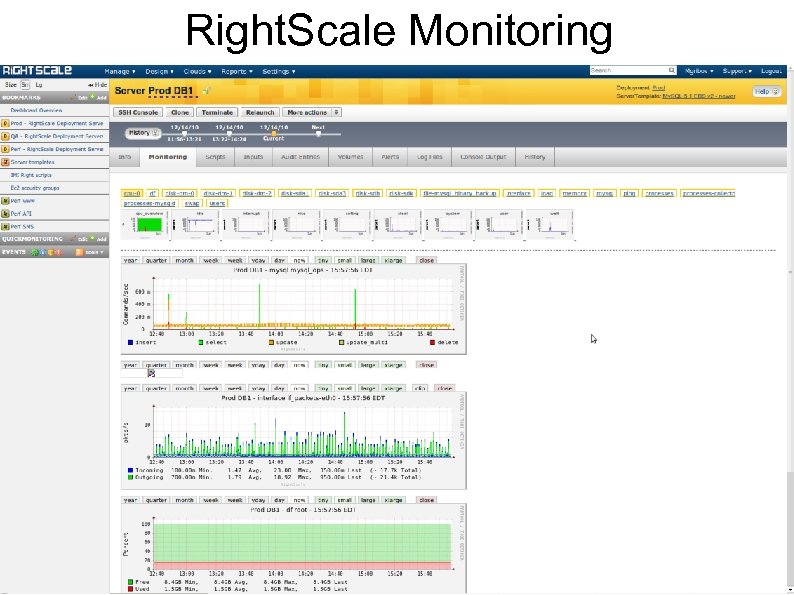
Task: Click the lock icon beside Server Prod DB1
Action: (207, 91)
